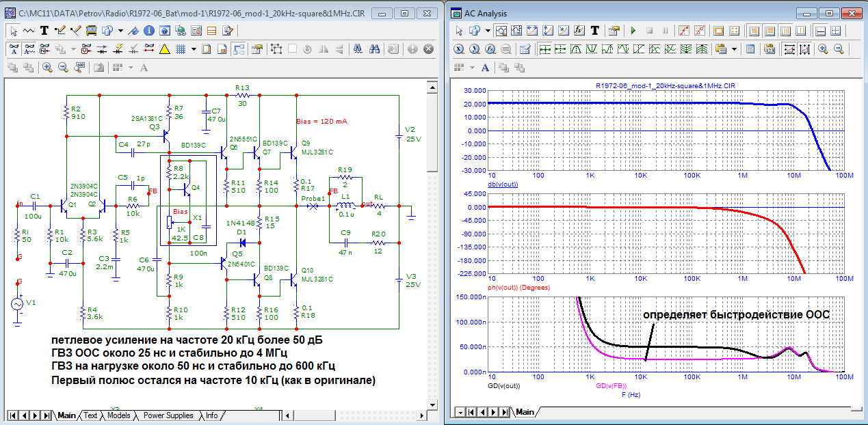
Task: Zoom in on the schematic with magnifier plus
Action: point(47,67)
